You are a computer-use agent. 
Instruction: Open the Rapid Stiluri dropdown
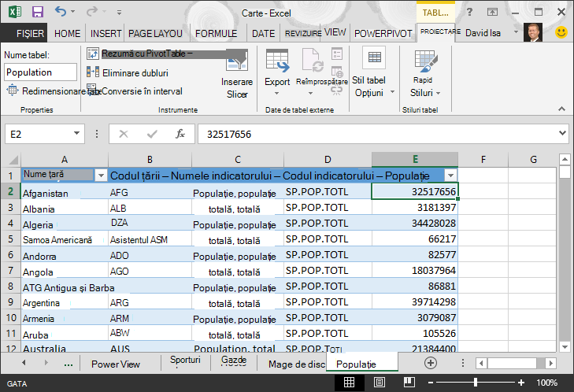point(439,94)
